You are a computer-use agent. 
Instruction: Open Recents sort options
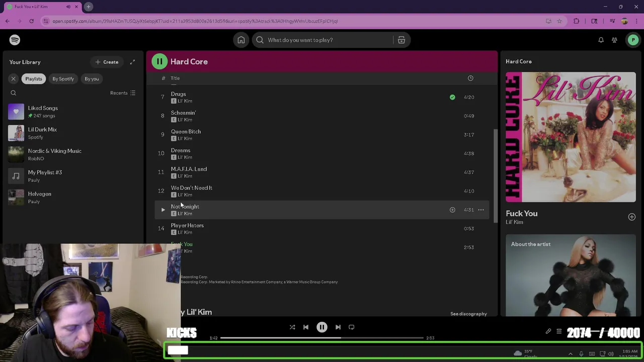pos(123,93)
